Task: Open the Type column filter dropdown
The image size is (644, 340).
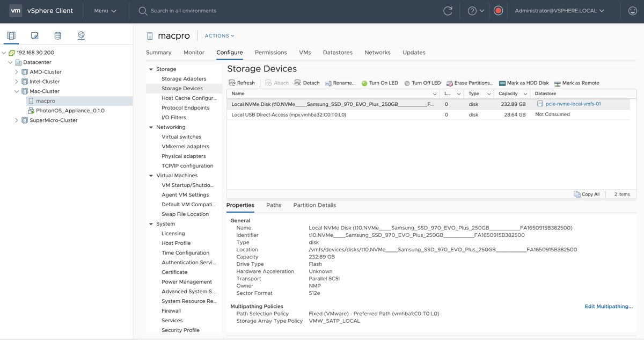Action: 488,93
